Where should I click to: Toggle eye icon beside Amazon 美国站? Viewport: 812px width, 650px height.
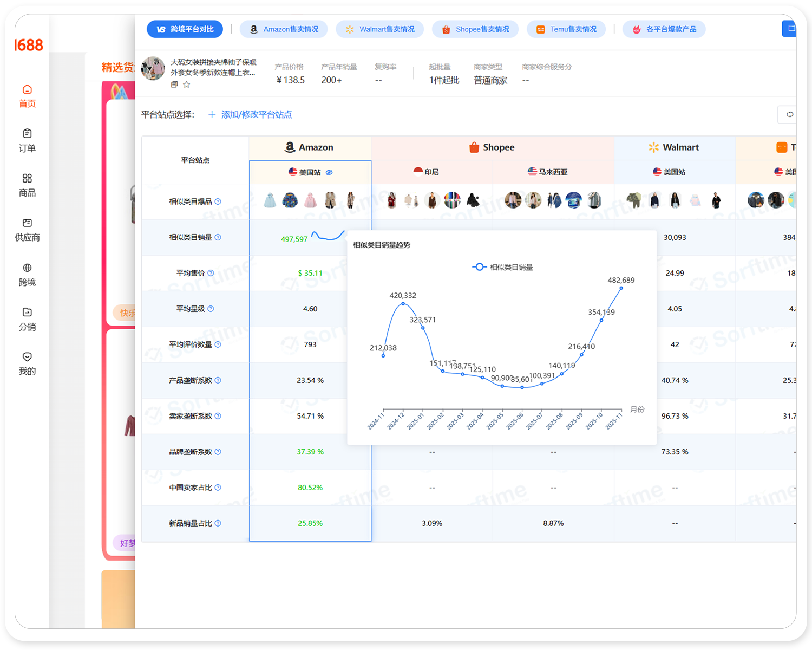[x=329, y=172]
